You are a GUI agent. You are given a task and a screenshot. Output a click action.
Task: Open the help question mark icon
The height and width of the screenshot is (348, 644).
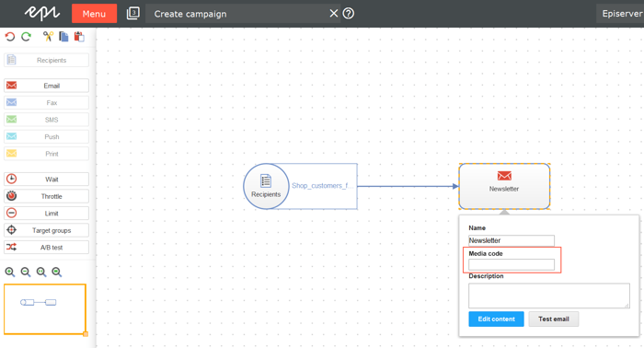[x=349, y=14]
